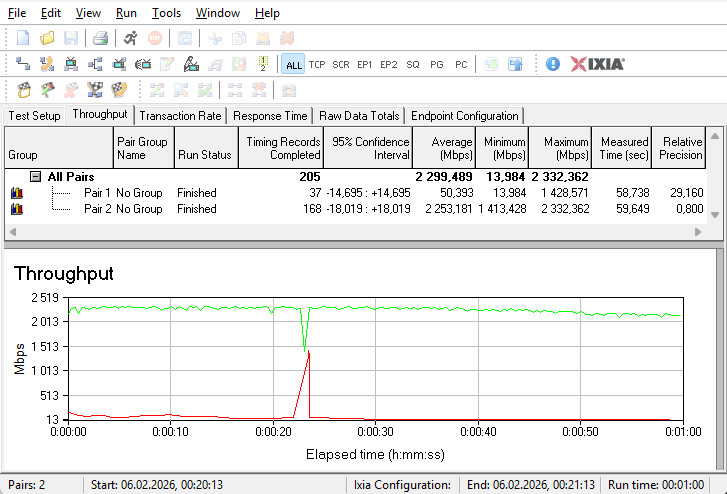Click the New document icon
This screenshot has height=494, width=727.
(x=23, y=38)
